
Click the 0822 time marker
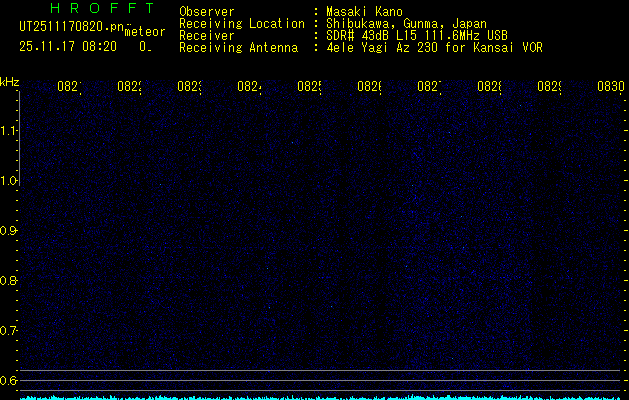pos(130,86)
